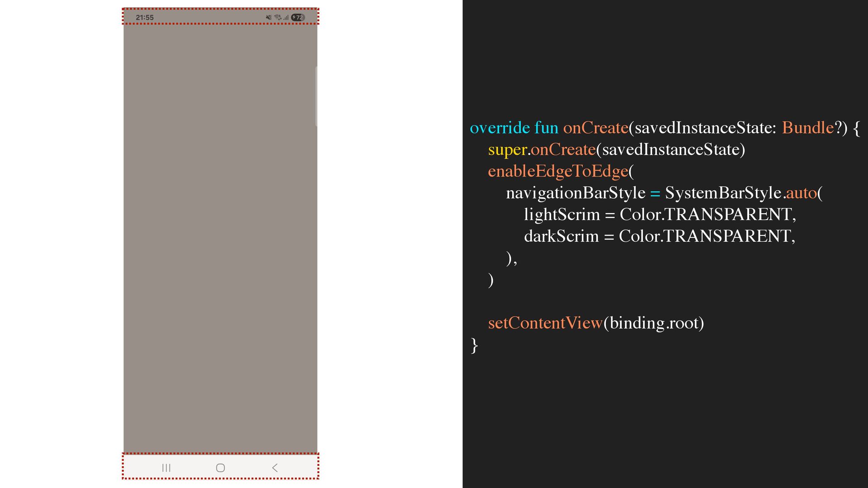This screenshot has width=868, height=488.
Task: Click 'navigationBarStyle' parameter name
Action: 576,193
